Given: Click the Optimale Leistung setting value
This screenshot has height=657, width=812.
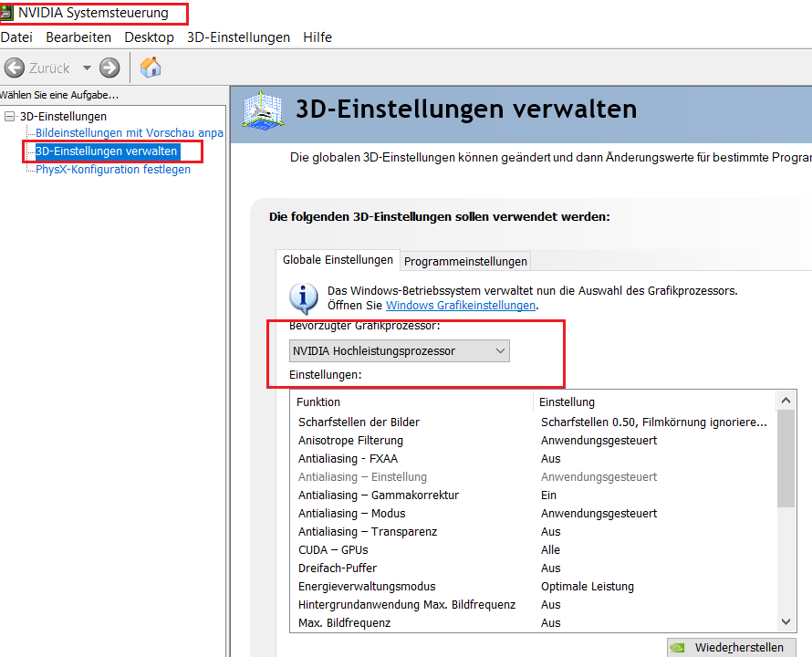Looking at the screenshot, I should tap(588, 587).
